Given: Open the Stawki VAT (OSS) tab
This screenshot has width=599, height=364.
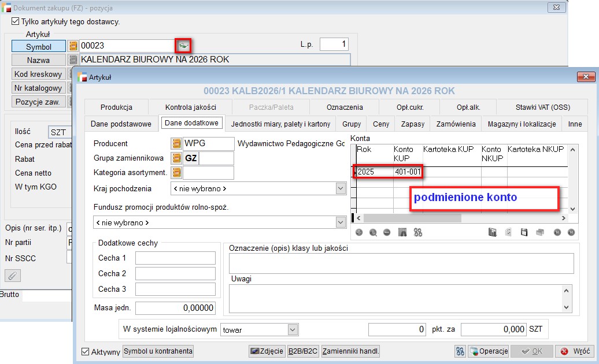Looking at the screenshot, I should click(543, 107).
